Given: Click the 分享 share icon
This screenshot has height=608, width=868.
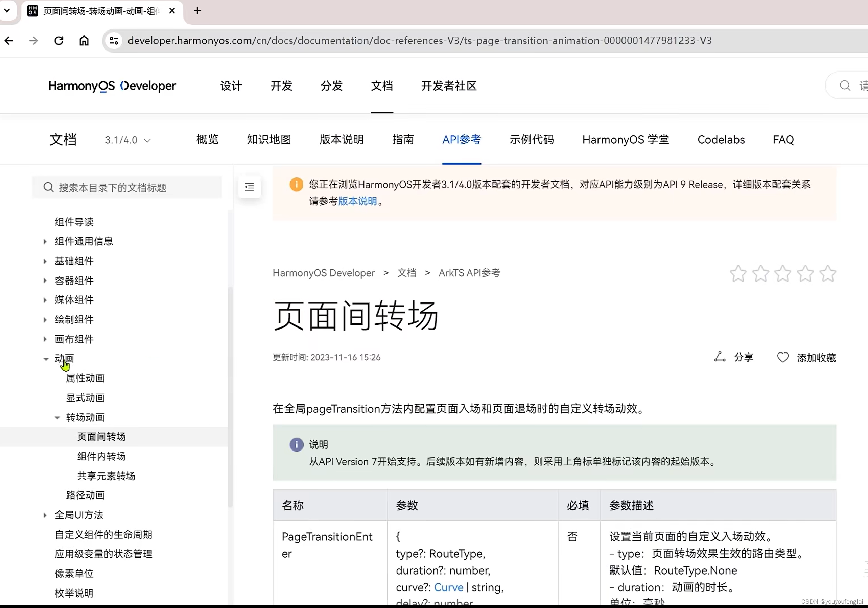Looking at the screenshot, I should pos(720,357).
